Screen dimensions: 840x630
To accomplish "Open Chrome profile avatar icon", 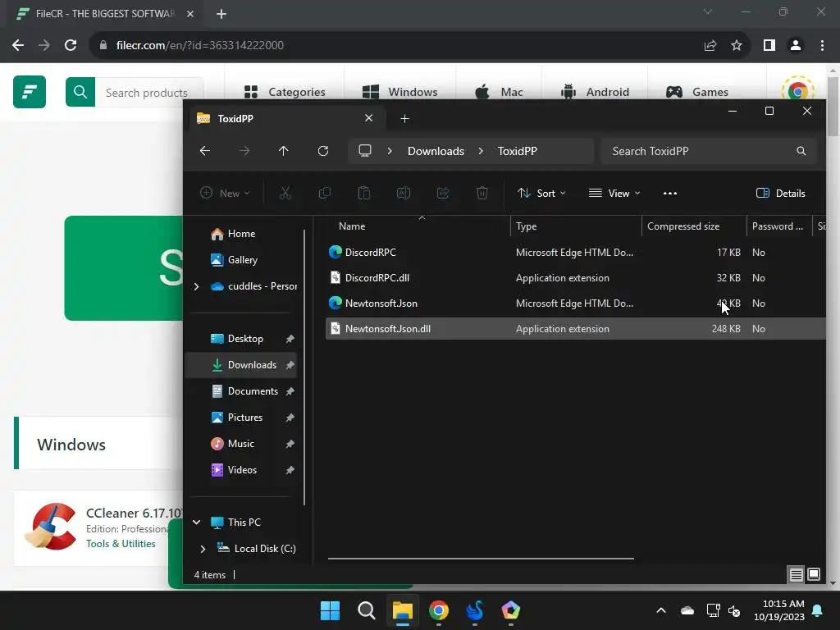I will tap(796, 46).
